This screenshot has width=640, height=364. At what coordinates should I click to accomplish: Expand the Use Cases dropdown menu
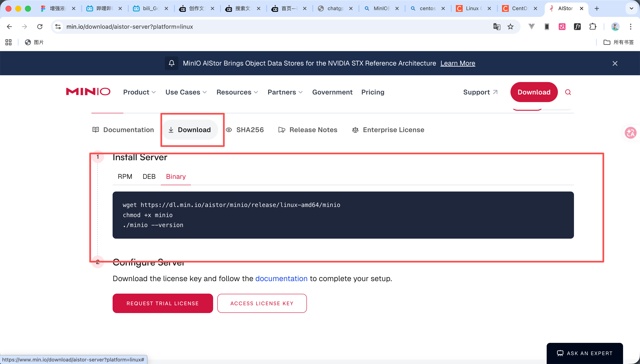point(186,92)
